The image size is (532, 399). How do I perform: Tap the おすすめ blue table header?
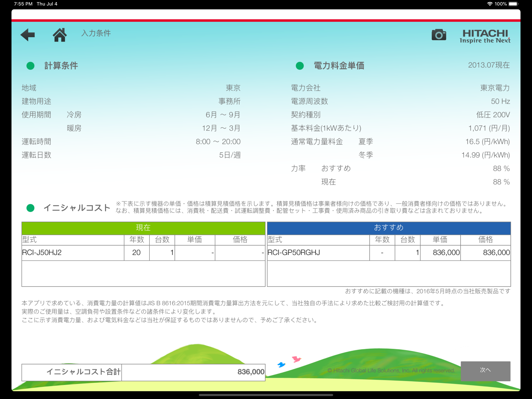[389, 228]
